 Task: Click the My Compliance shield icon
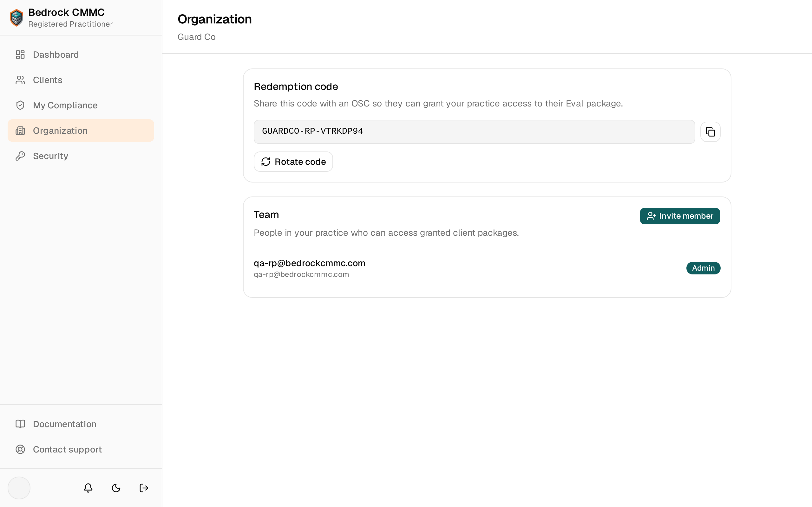21,105
